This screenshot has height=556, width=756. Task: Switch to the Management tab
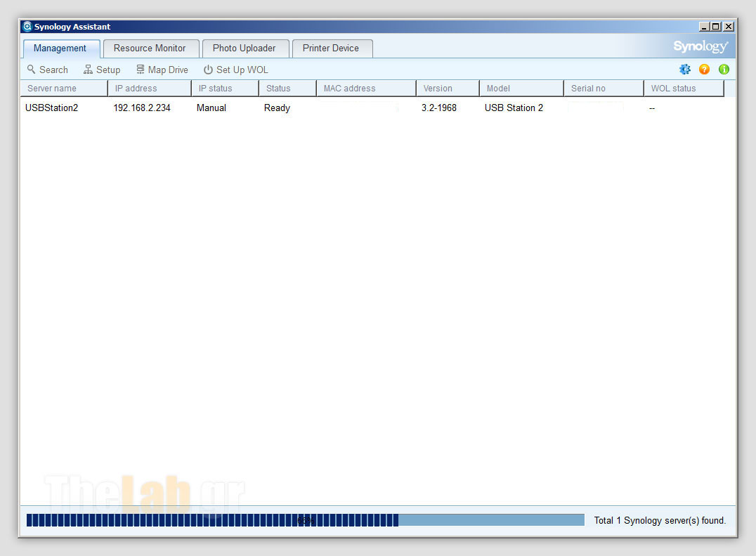(61, 49)
